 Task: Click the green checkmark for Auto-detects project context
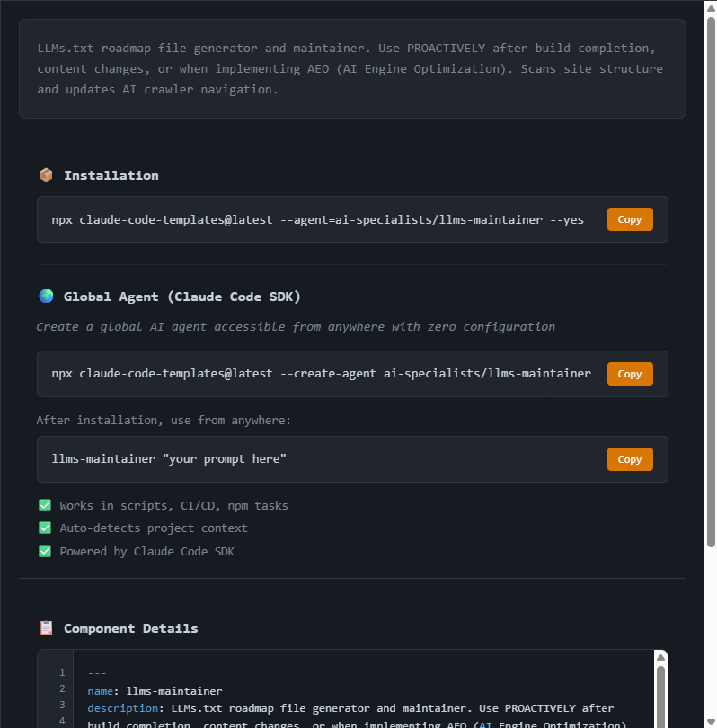[45, 528]
